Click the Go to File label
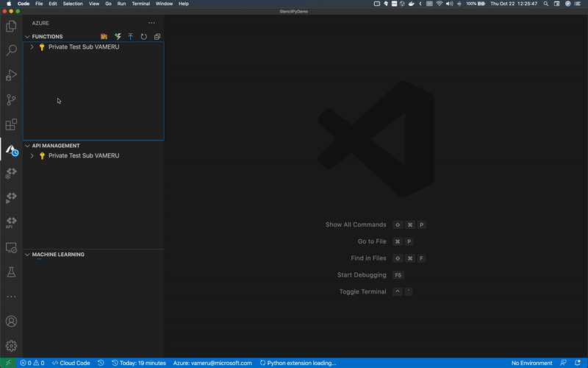Image resolution: width=588 pixels, height=368 pixels. pos(372,241)
